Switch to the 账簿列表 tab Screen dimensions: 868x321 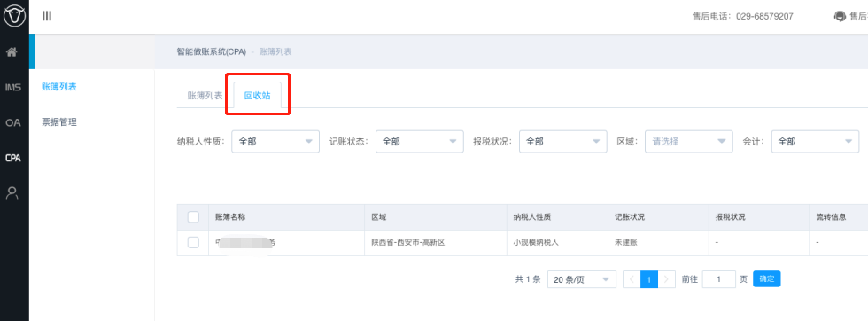pyautogui.click(x=205, y=96)
